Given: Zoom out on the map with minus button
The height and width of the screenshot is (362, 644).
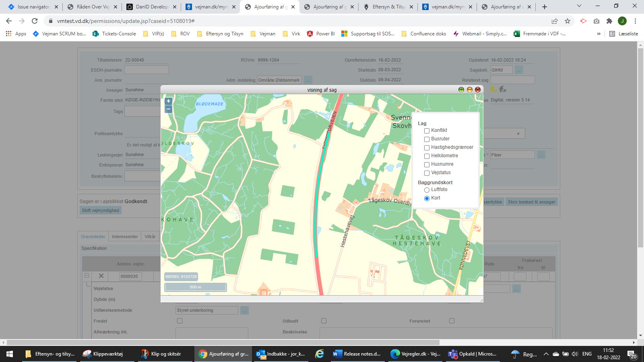Looking at the screenshot, I should (x=168, y=109).
